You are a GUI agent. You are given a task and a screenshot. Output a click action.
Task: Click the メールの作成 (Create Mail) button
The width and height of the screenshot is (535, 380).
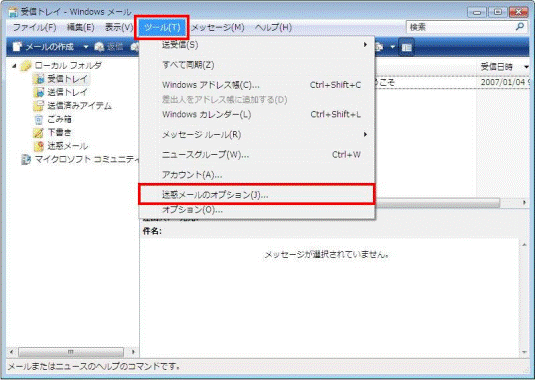(43, 47)
